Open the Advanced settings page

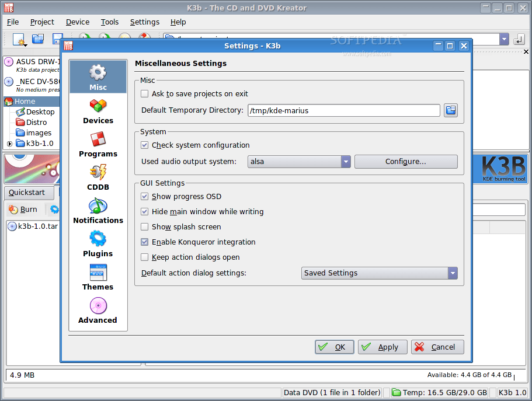pyautogui.click(x=98, y=311)
